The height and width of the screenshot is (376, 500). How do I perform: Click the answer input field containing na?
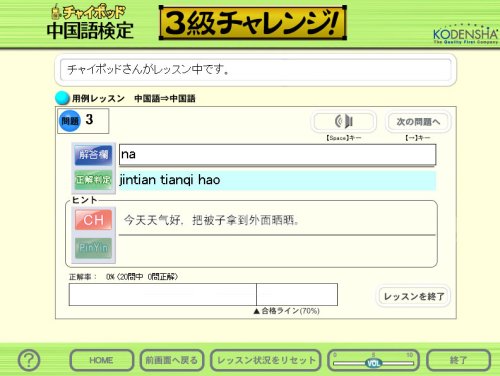(277, 155)
